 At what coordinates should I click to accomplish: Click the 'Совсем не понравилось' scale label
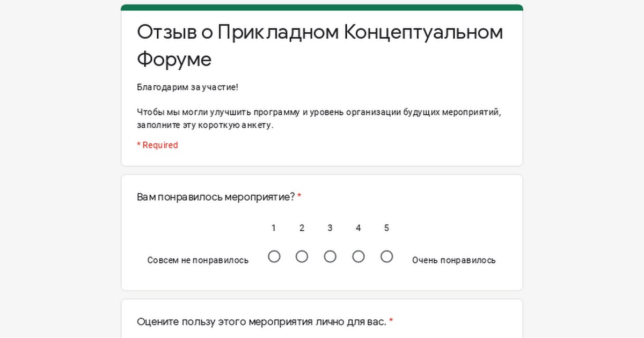[198, 260]
